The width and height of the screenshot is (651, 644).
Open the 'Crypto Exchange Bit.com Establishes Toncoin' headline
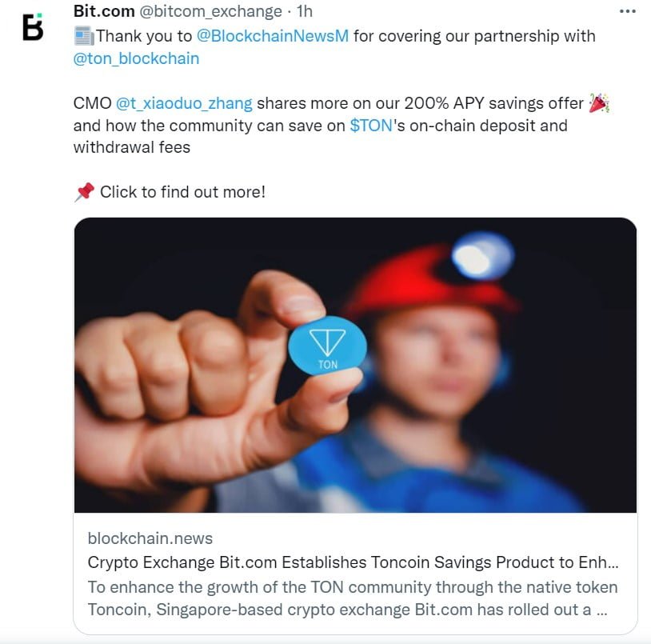coord(353,562)
